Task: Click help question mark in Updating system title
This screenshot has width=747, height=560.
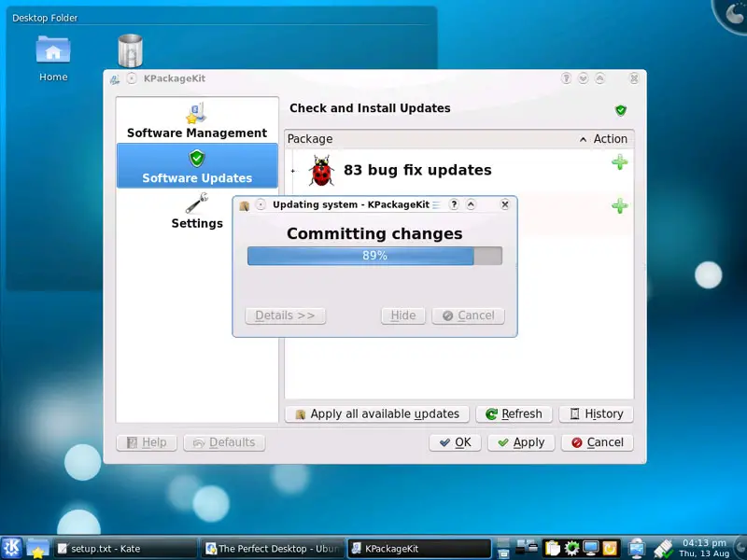Action: (x=454, y=204)
